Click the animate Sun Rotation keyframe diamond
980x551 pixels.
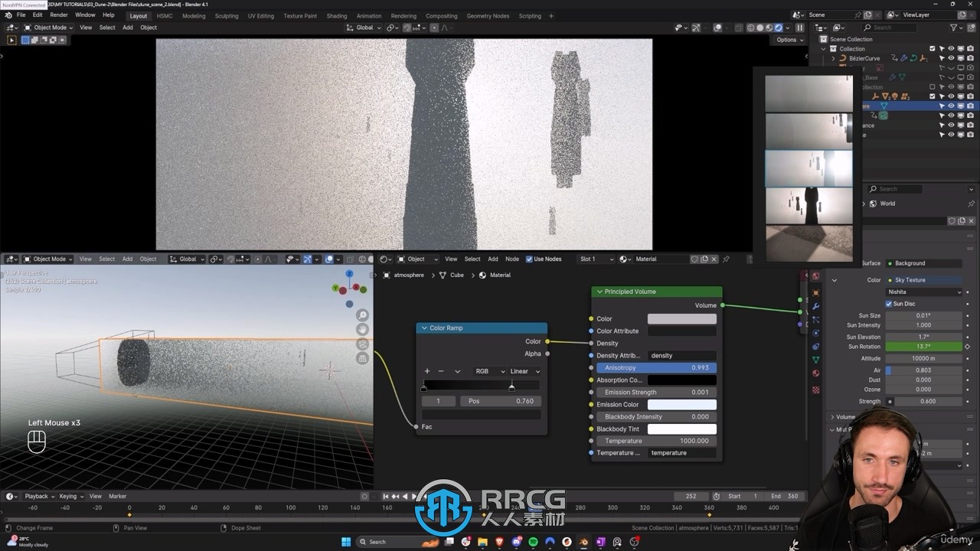969,347
